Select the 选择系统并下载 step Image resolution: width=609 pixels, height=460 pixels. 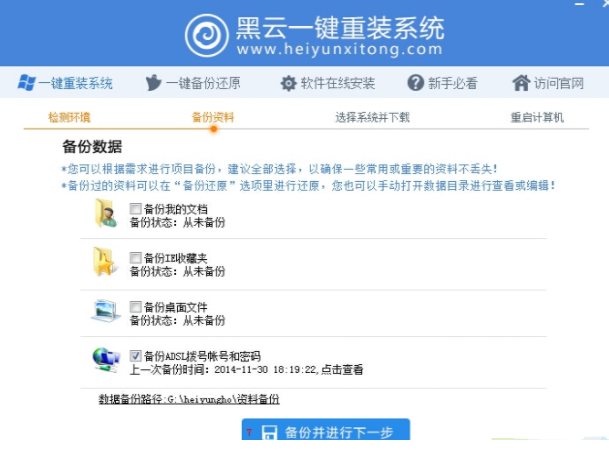372,117
